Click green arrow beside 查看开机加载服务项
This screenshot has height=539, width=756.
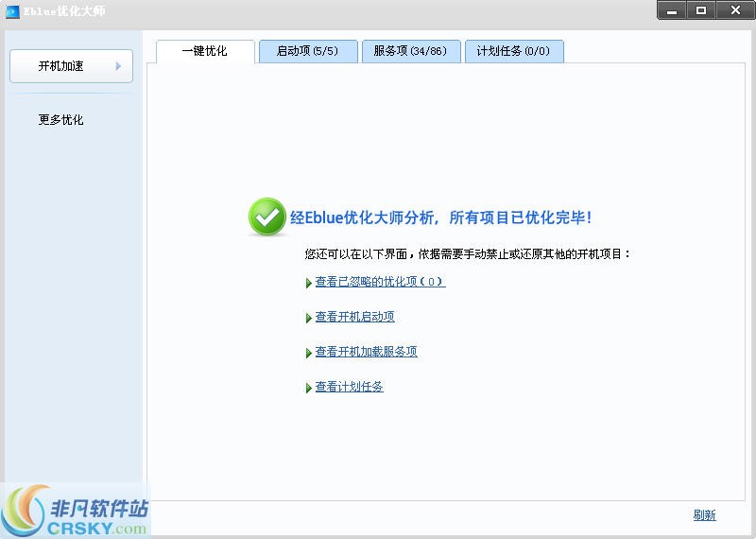(x=309, y=354)
